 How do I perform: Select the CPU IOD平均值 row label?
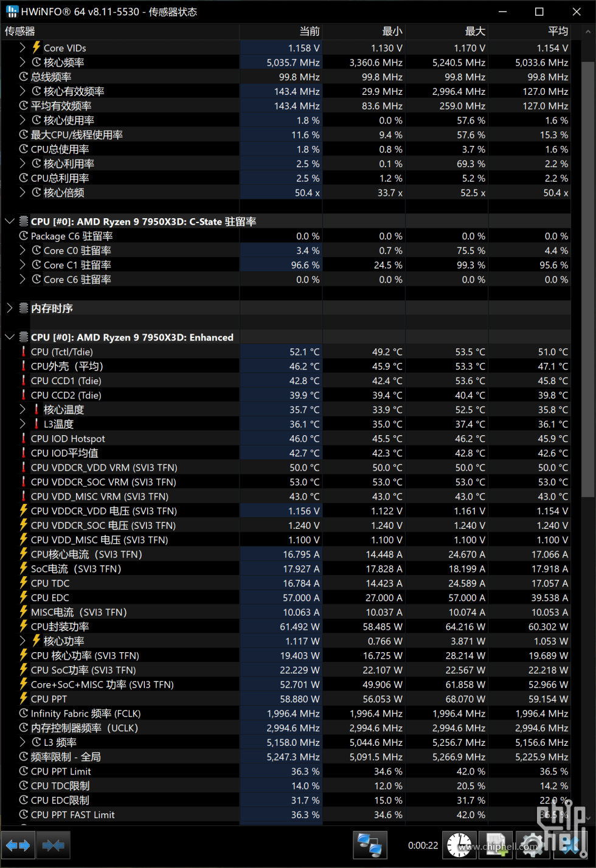tap(64, 453)
